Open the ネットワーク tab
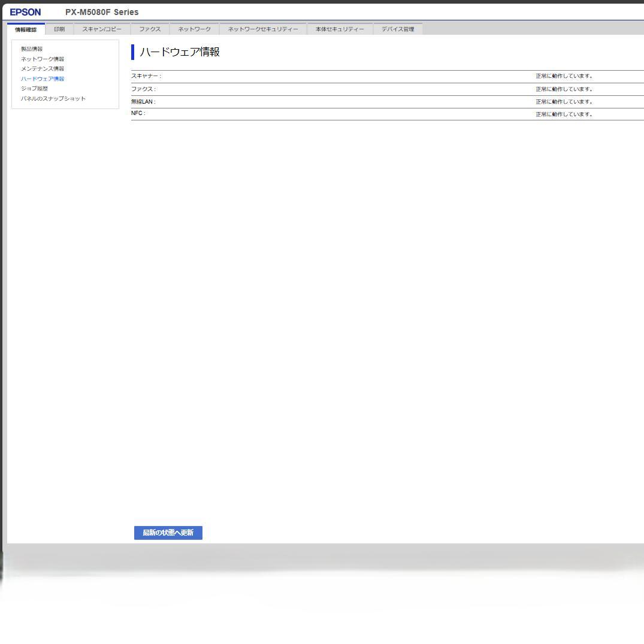The image size is (644, 644). (x=194, y=29)
